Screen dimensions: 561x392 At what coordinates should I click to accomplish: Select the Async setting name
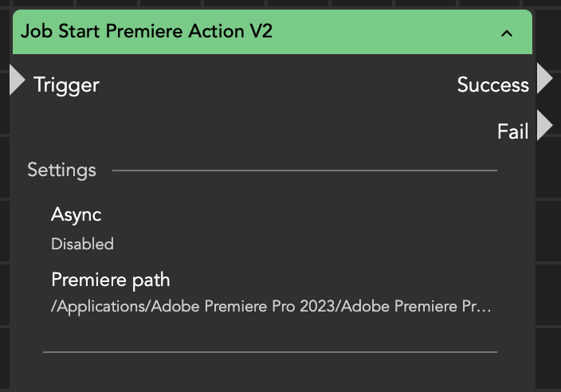pyautogui.click(x=76, y=214)
